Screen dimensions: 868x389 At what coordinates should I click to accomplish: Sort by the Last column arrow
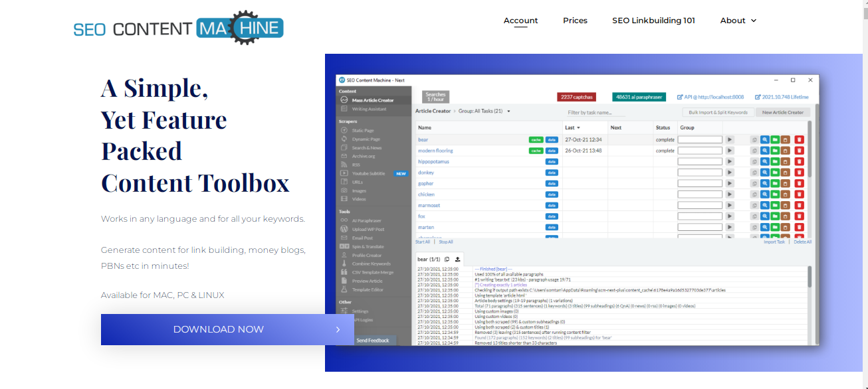(x=578, y=127)
